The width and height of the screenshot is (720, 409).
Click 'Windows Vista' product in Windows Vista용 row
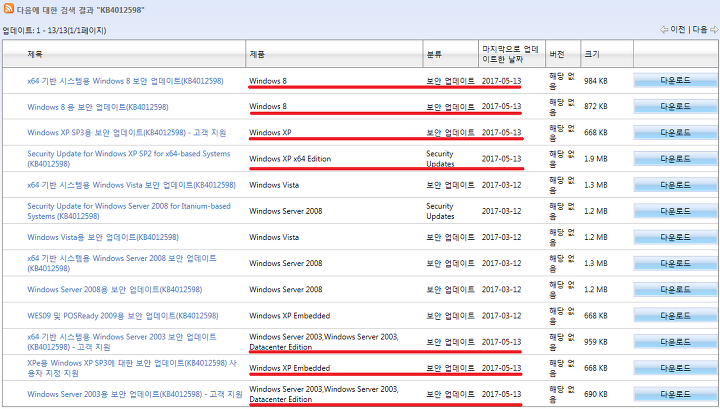(274, 237)
